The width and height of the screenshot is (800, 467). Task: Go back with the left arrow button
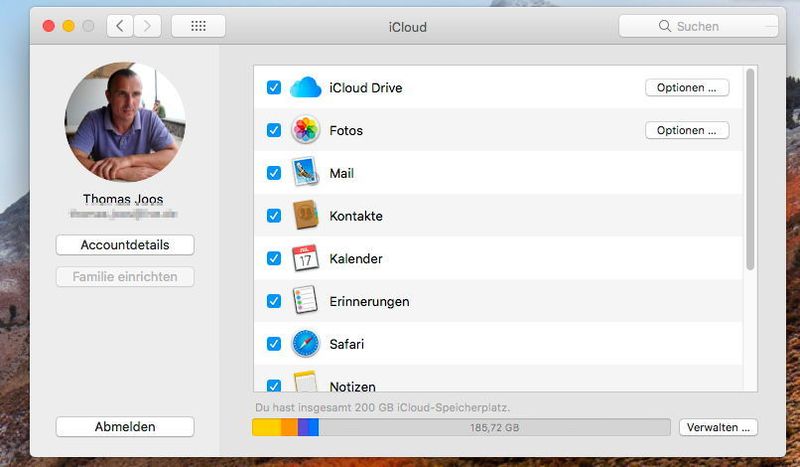tap(120, 26)
